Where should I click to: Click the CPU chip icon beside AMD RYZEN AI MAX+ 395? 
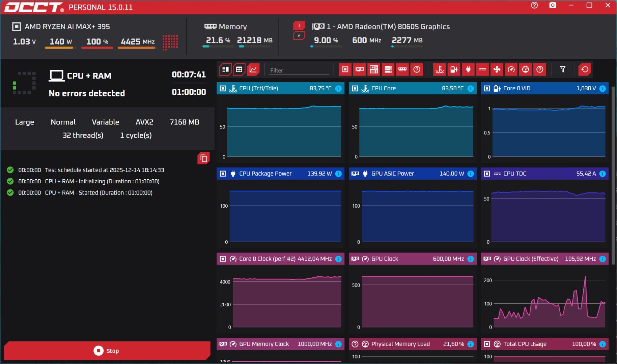[x=17, y=27]
